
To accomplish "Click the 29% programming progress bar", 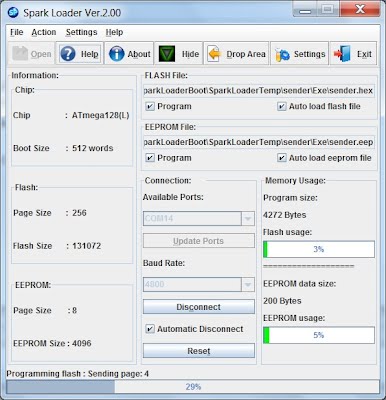I will [193, 387].
